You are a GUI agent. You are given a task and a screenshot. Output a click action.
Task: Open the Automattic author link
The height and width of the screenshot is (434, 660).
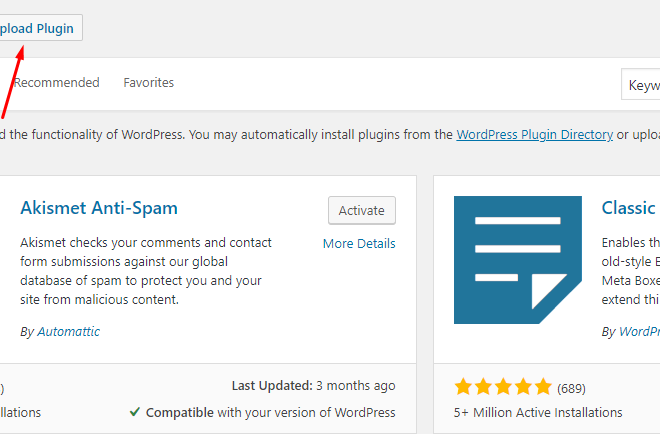tap(69, 332)
